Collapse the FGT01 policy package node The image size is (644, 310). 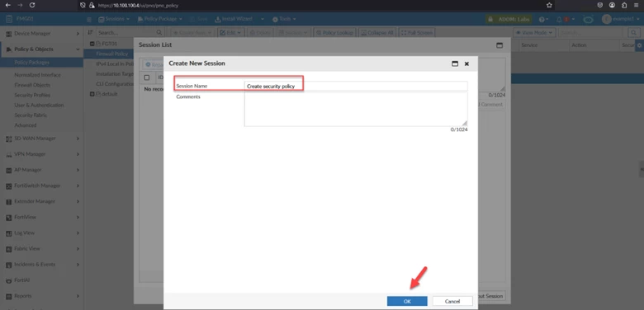pyautogui.click(x=92, y=44)
